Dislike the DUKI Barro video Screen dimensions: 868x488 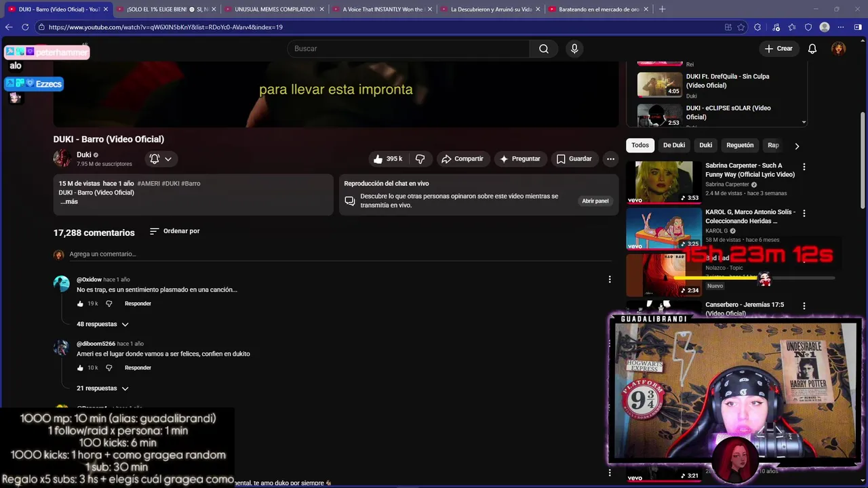coord(420,159)
